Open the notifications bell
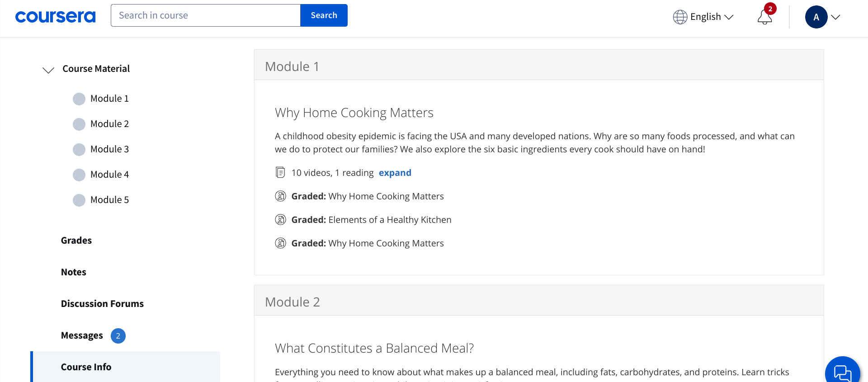 (x=764, y=17)
